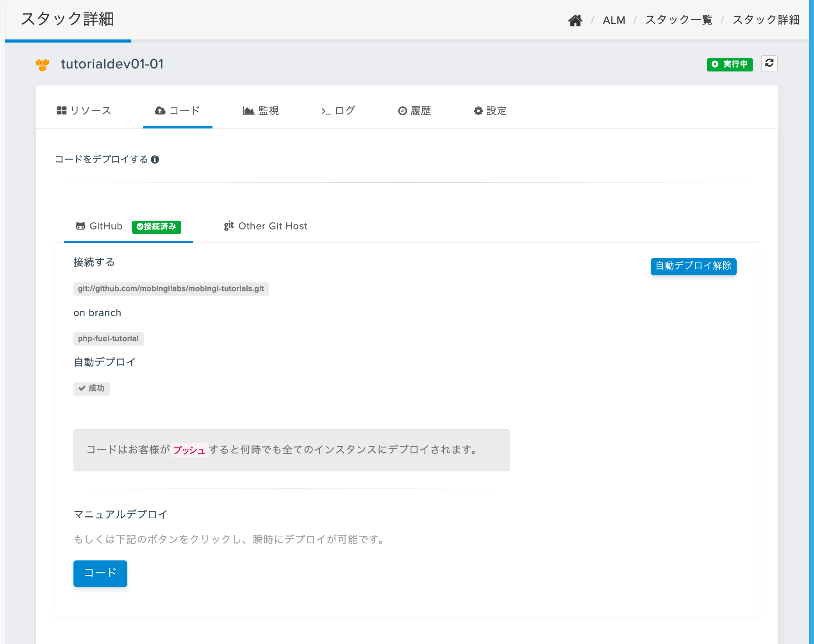The image size is (814, 644).
Task: Click the clock icon on 履歴 tab
Action: click(402, 111)
